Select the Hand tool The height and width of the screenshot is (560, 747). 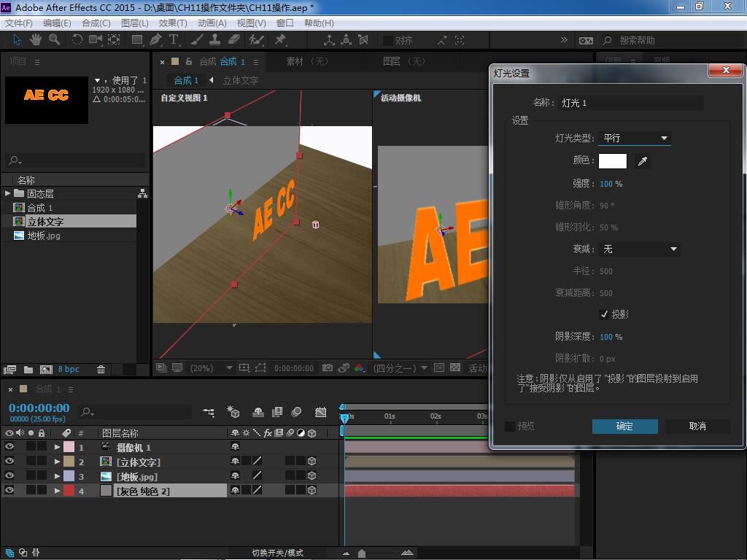(36, 40)
